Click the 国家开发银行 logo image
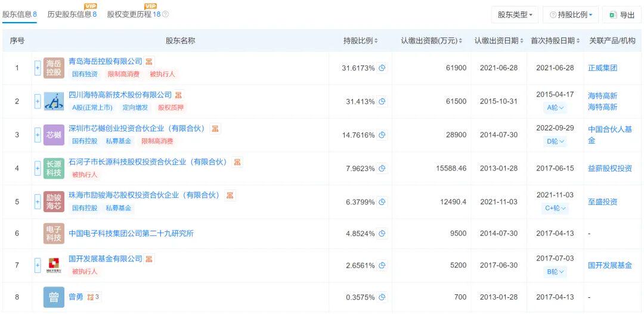The height and width of the screenshot is (314, 644). [x=54, y=266]
